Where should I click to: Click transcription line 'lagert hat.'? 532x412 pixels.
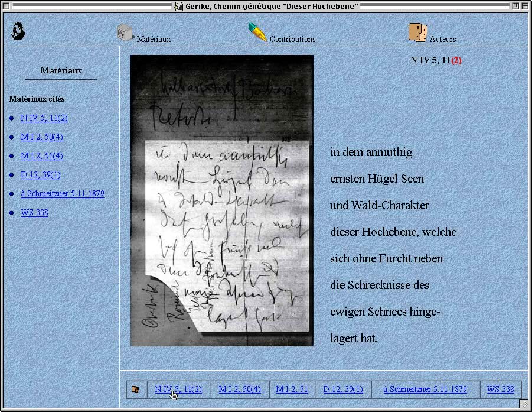tap(354, 338)
